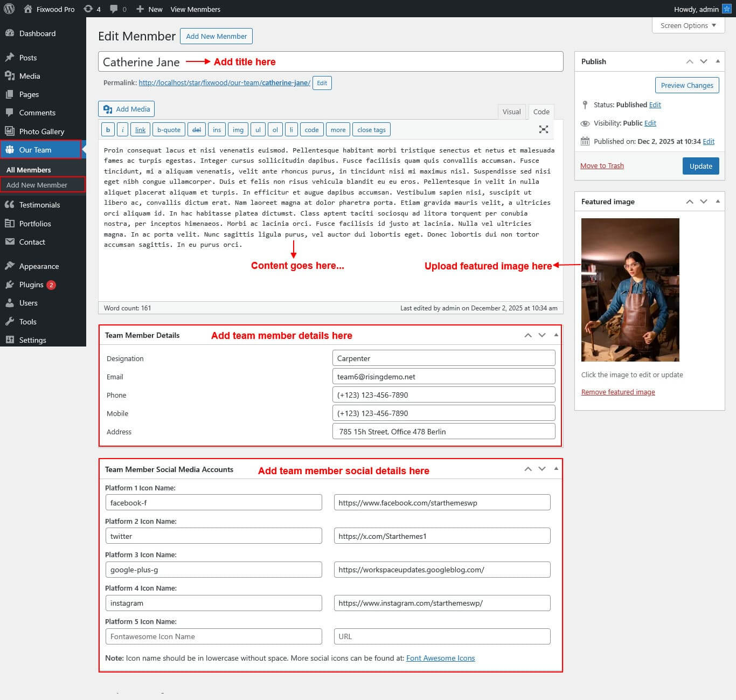736x700 pixels.
Task: Click the Move to Trash link
Action: tap(602, 166)
